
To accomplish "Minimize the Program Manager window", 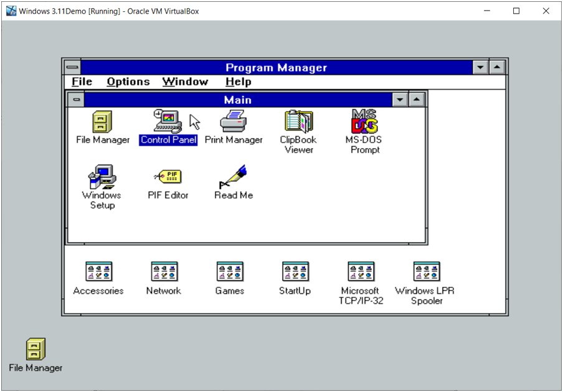I will click(480, 67).
